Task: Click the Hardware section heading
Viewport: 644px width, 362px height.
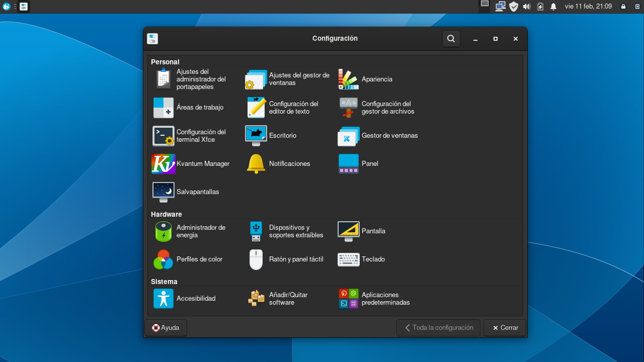Action: 167,214
